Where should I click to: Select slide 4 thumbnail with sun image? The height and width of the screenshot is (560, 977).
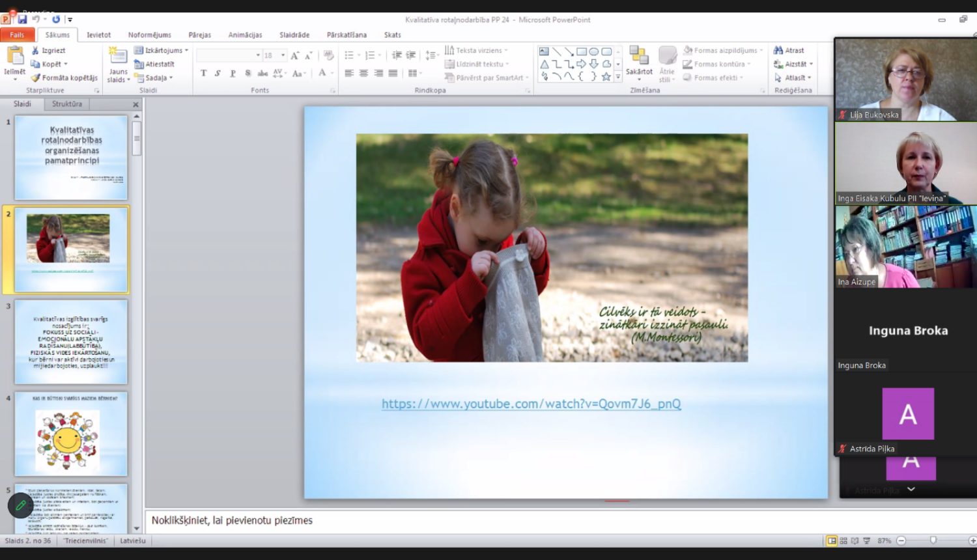coord(71,434)
